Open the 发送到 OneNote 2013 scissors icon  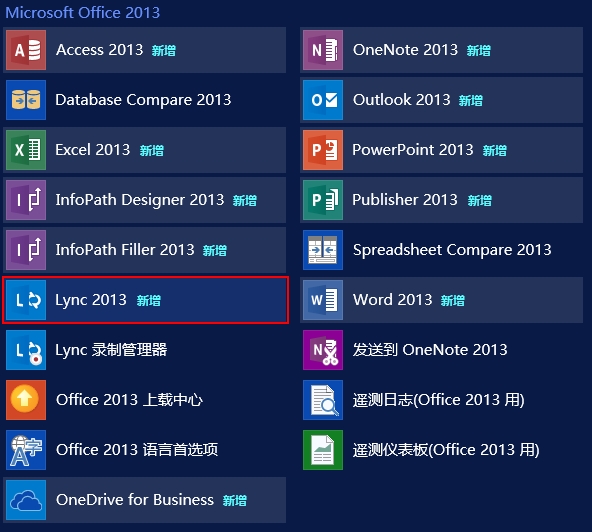point(323,350)
